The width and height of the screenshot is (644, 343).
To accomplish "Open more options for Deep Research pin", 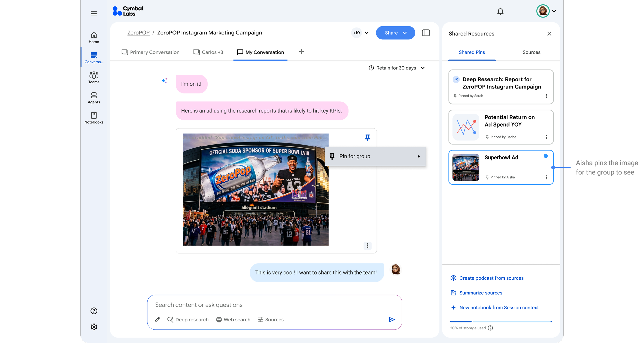I will coord(546,96).
